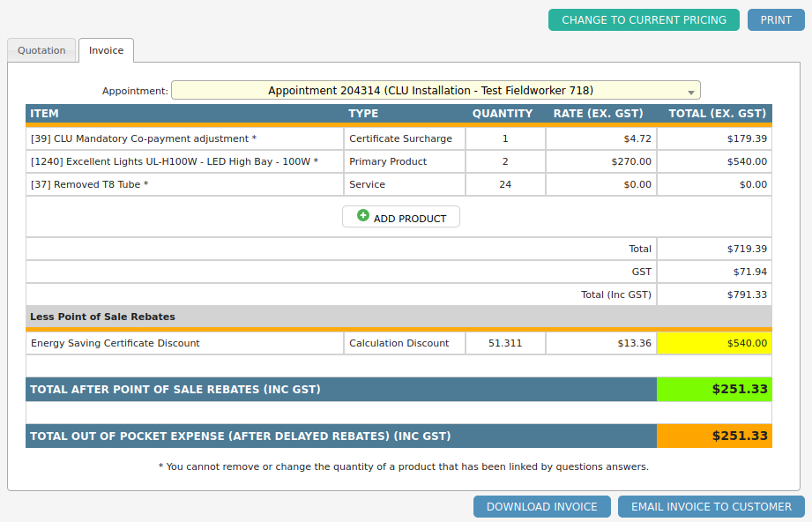Viewport: 812px width, 522px height.
Task: Open the Appointment dropdown arrow
Action: [690, 91]
